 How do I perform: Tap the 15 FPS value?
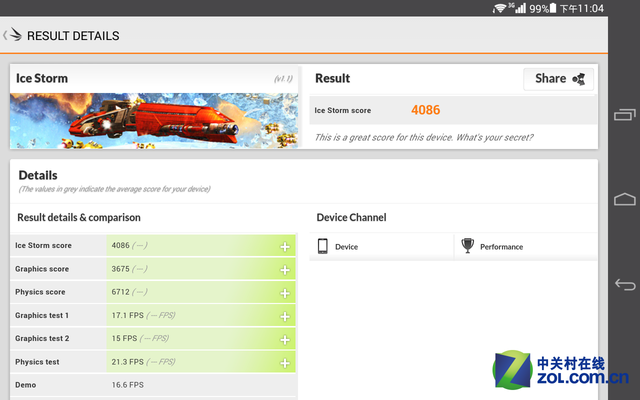pos(124,338)
